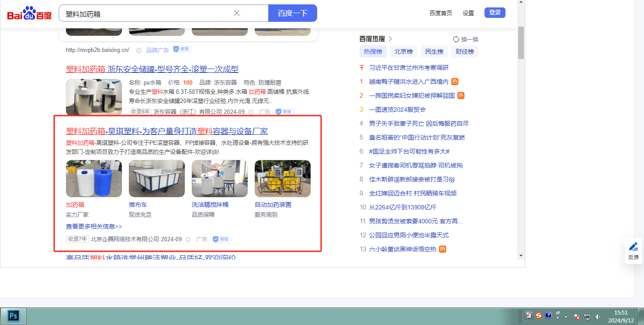Open hot search #国足主帅下台可能性有多大#
Image resolution: width=644 pixels, height=325 pixels.
[409, 151]
